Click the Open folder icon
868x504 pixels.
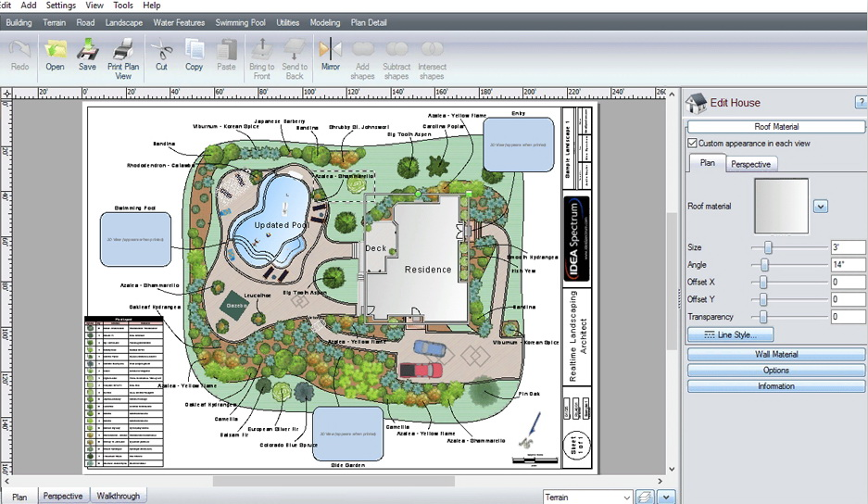(56, 56)
